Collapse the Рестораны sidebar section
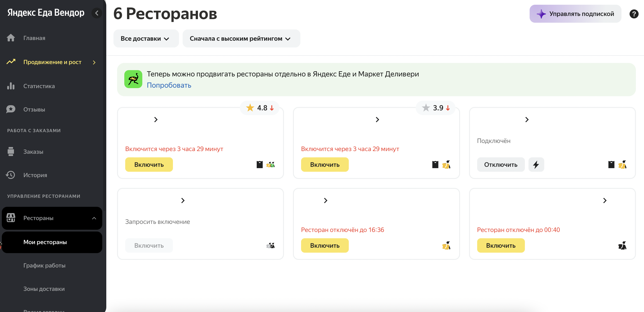Image resolution: width=644 pixels, height=312 pixels. pyautogui.click(x=94, y=218)
